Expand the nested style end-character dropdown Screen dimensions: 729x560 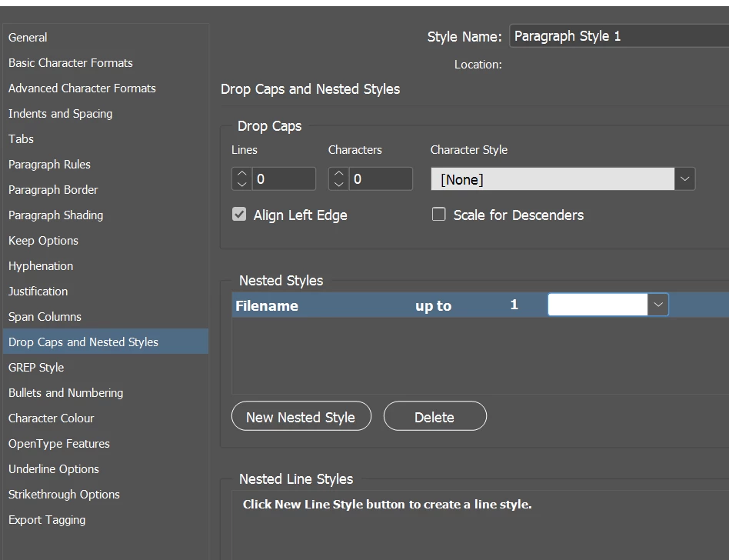(x=657, y=305)
